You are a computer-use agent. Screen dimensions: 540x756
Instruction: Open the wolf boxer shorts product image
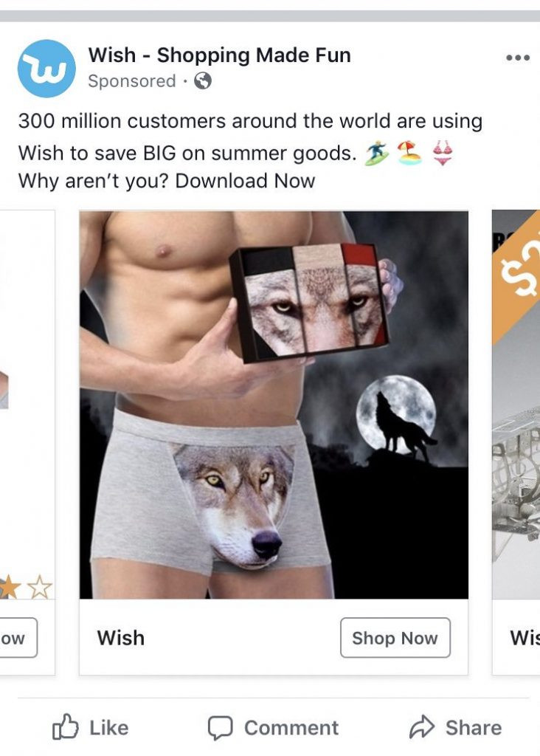point(274,405)
